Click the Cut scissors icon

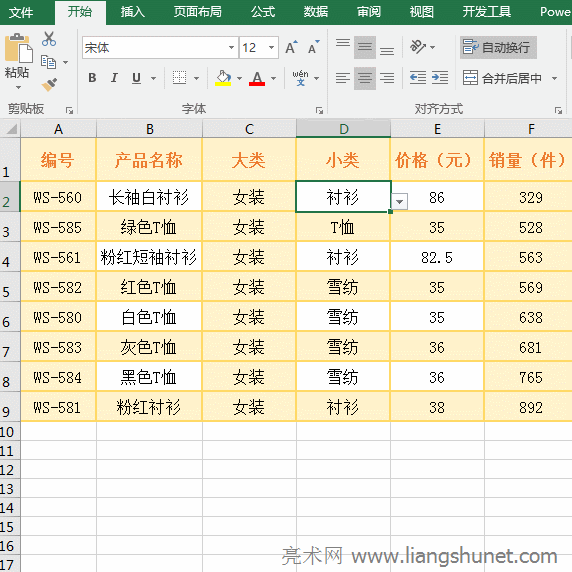[49, 39]
